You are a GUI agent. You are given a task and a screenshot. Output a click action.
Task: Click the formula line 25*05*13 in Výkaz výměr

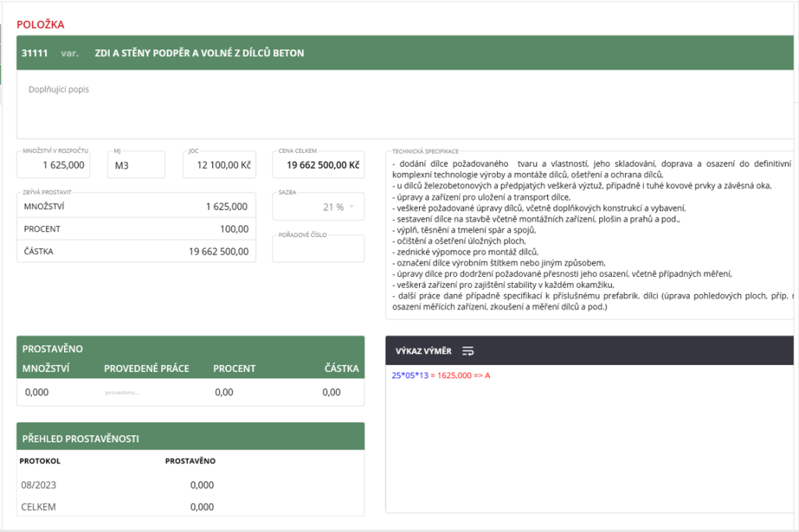tap(441, 376)
